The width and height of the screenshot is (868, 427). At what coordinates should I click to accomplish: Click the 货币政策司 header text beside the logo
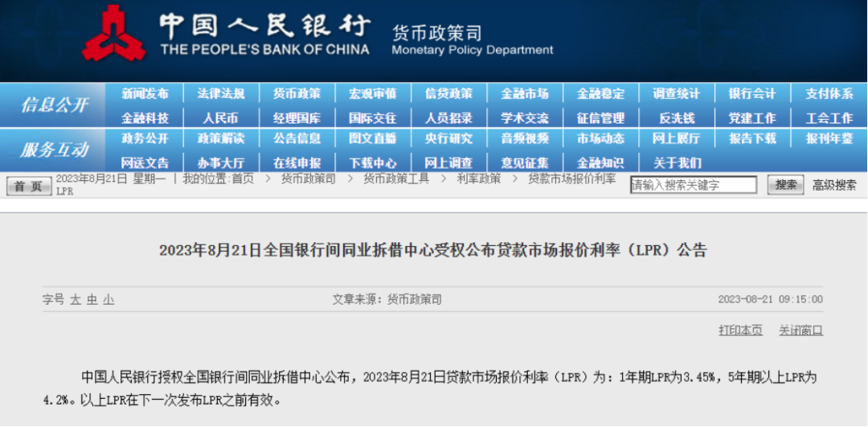tap(436, 33)
